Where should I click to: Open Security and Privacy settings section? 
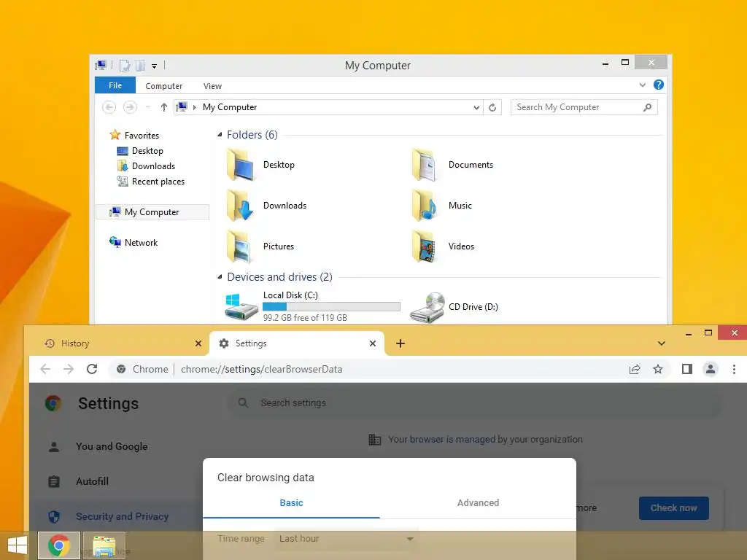point(122,517)
